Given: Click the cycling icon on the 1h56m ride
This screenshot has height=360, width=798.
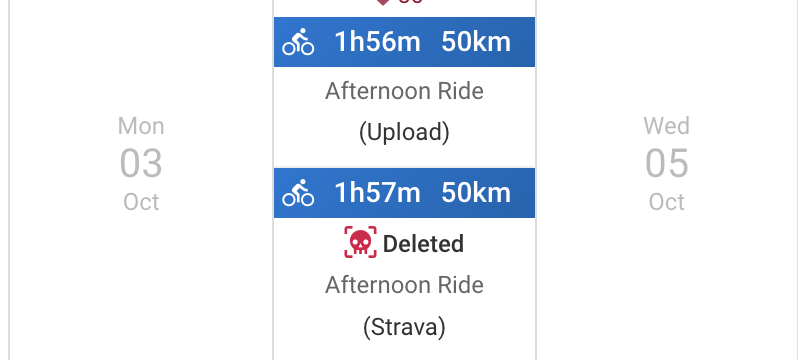Looking at the screenshot, I should click(x=298, y=42).
